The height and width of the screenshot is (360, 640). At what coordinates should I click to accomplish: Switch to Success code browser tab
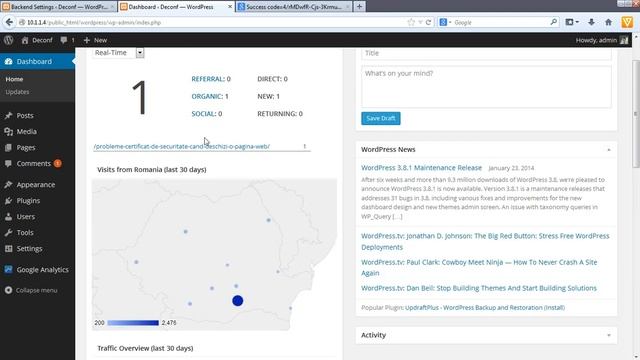293,7
